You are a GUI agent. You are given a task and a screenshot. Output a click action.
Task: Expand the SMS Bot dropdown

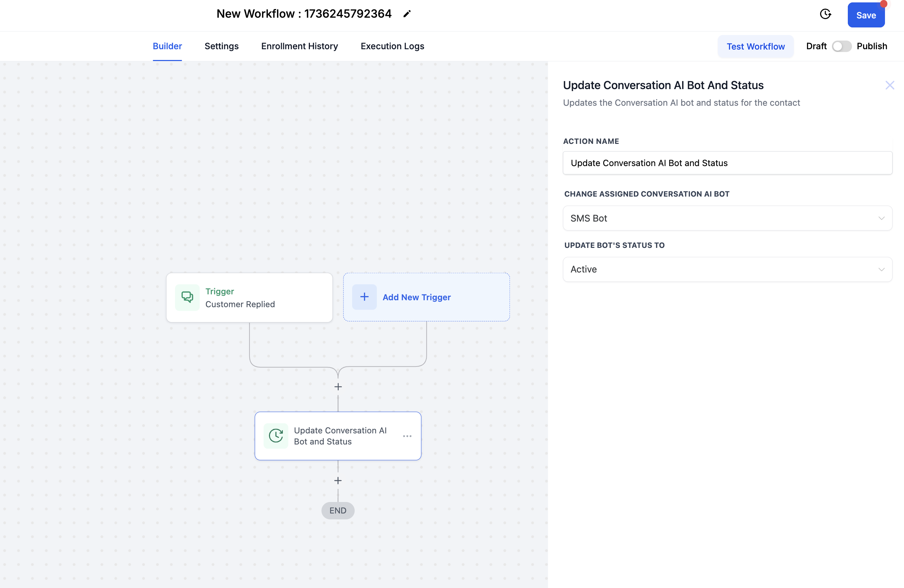[x=727, y=218]
